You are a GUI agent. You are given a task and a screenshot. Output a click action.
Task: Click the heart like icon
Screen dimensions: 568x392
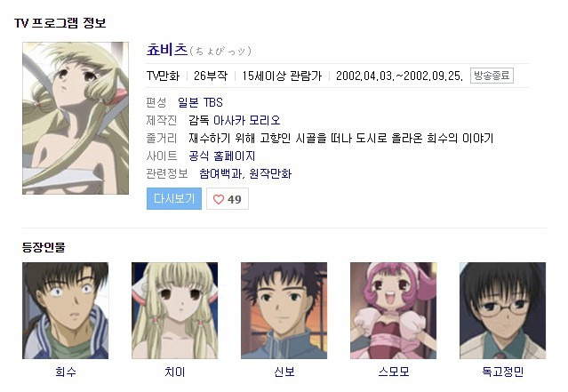tap(219, 199)
